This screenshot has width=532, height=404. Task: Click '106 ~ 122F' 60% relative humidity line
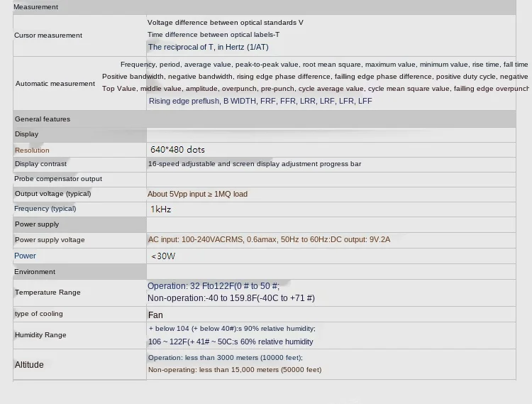[231, 342]
